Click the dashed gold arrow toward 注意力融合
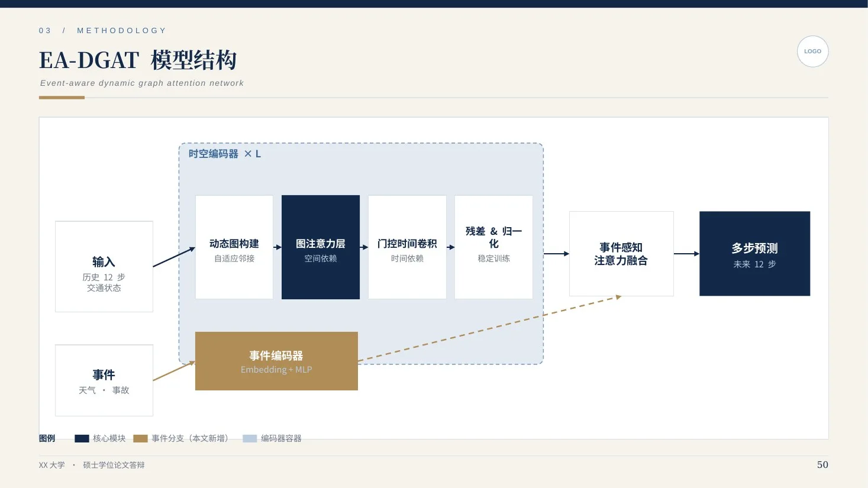 489,328
